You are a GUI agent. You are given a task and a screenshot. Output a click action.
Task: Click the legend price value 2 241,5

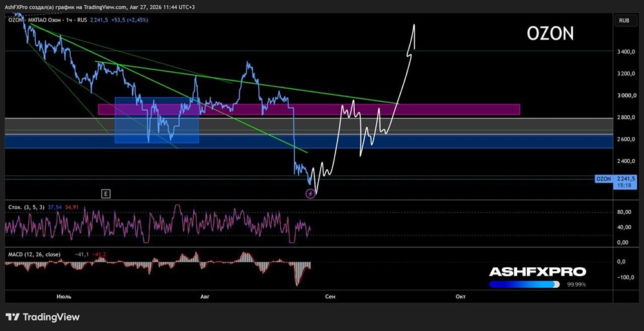click(x=98, y=20)
